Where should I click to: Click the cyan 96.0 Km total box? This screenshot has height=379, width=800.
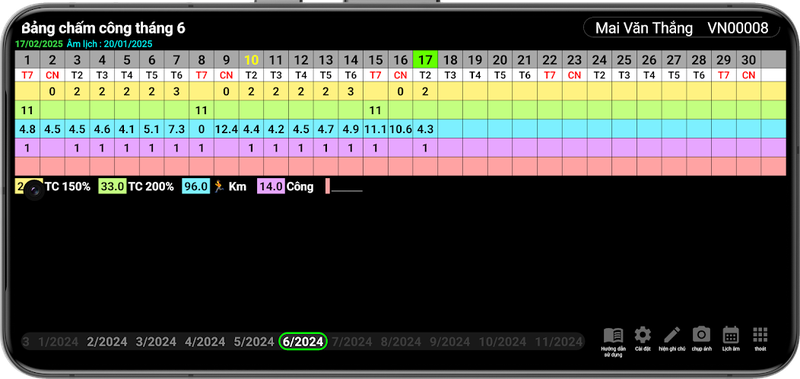[196, 187]
